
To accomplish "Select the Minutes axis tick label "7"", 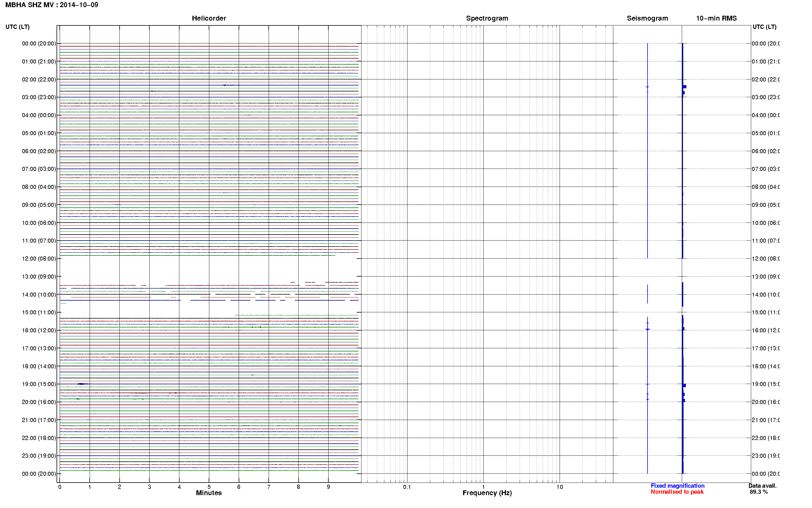I will [269, 487].
